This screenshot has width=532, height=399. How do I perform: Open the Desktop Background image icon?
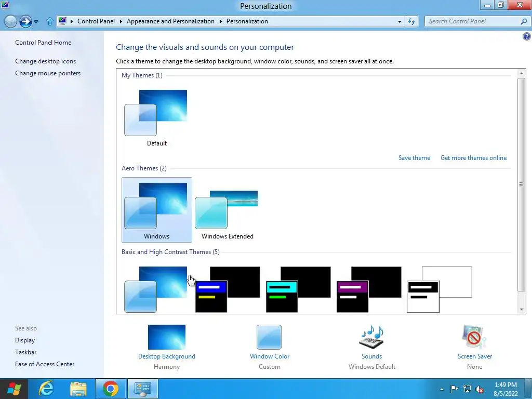[x=167, y=337]
